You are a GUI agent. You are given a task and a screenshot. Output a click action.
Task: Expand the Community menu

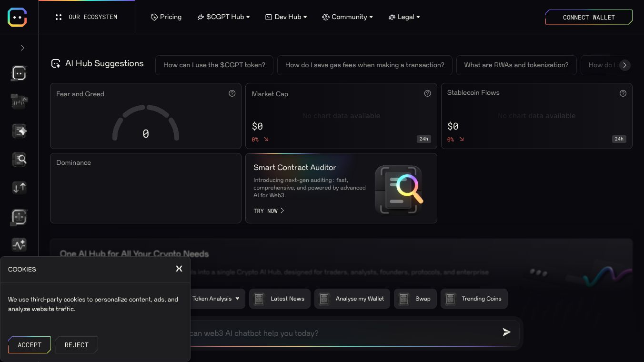(347, 17)
